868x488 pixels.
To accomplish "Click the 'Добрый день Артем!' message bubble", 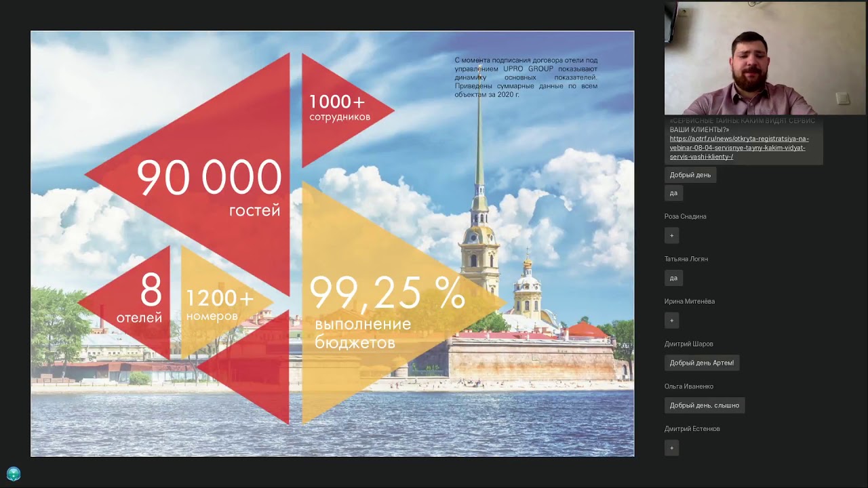I will (x=702, y=363).
